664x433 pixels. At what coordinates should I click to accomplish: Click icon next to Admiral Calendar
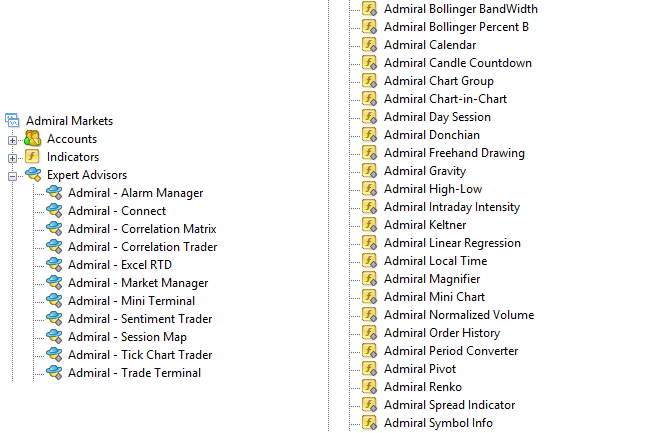(369, 45)
